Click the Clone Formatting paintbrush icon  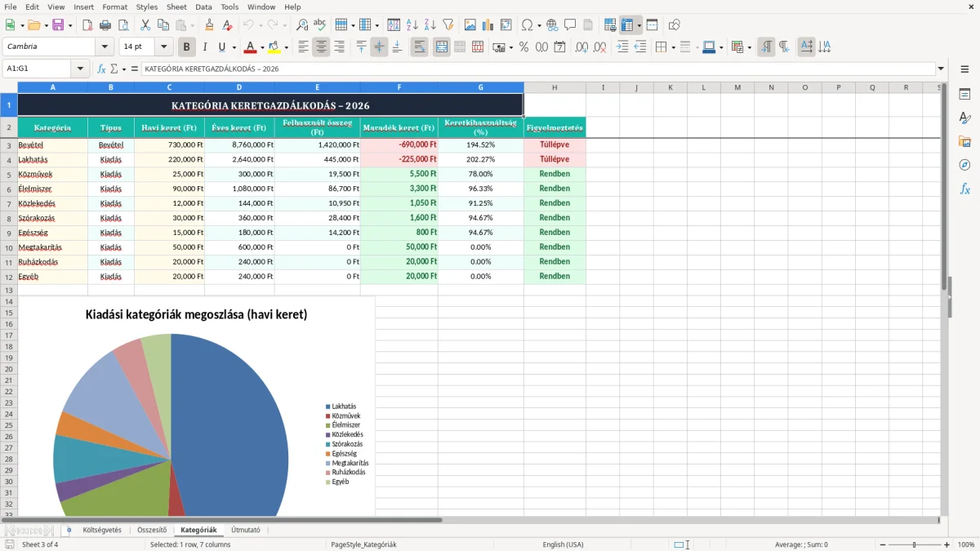point(210,25)
